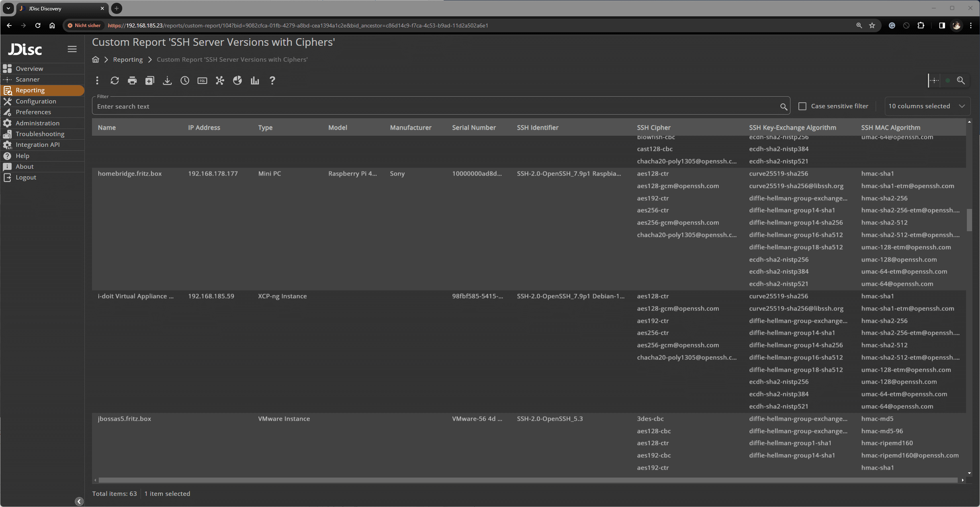
Task: Enable the Case sensitive filter checkbox
Action: [x=802, y=106]
